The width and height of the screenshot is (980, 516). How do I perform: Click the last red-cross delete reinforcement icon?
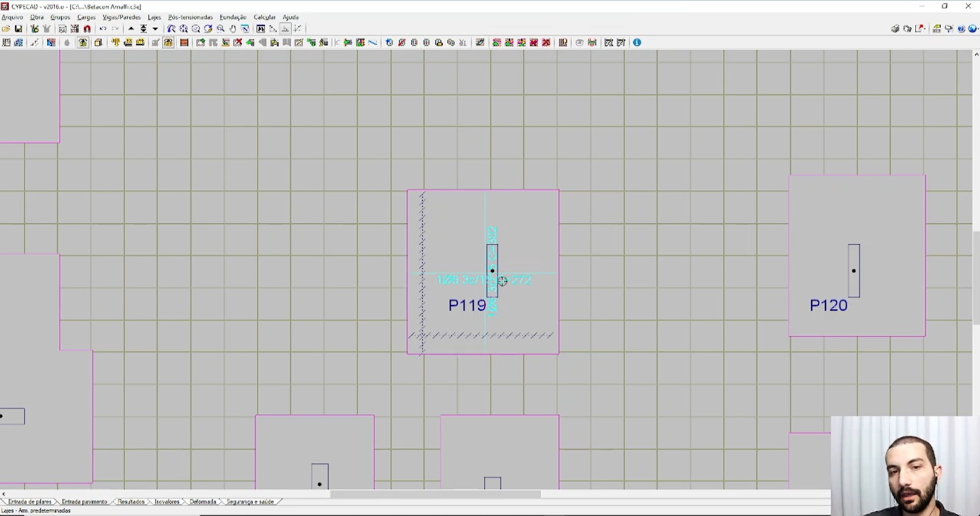tap(546, 42)
